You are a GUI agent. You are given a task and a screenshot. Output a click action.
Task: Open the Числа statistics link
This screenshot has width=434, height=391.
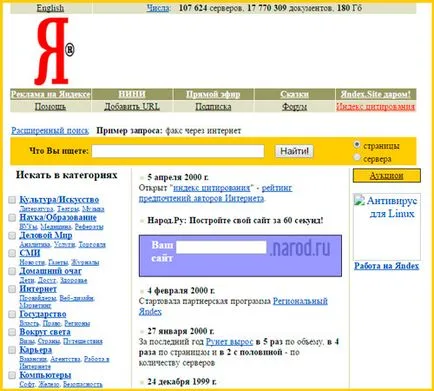[x=158, y=8]
